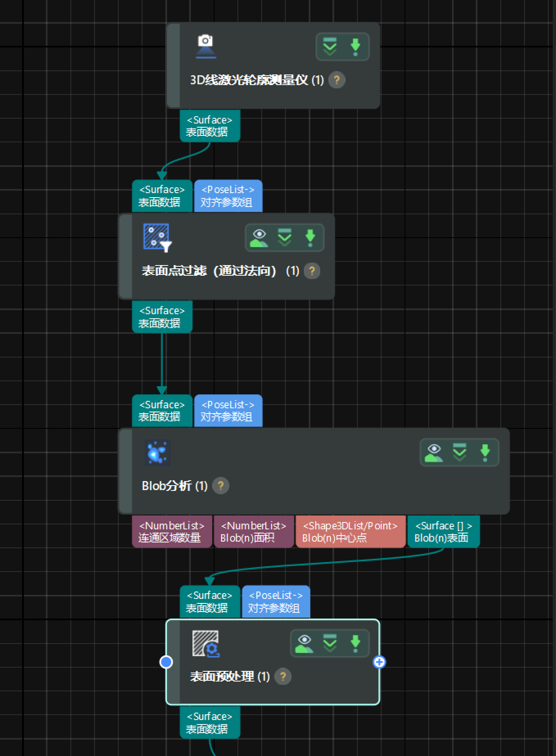The height and width of the screenshot is (756, 556).
Task: Click the 表面点过滤 (通过法向) (1) node title
Action: [221, 271]
